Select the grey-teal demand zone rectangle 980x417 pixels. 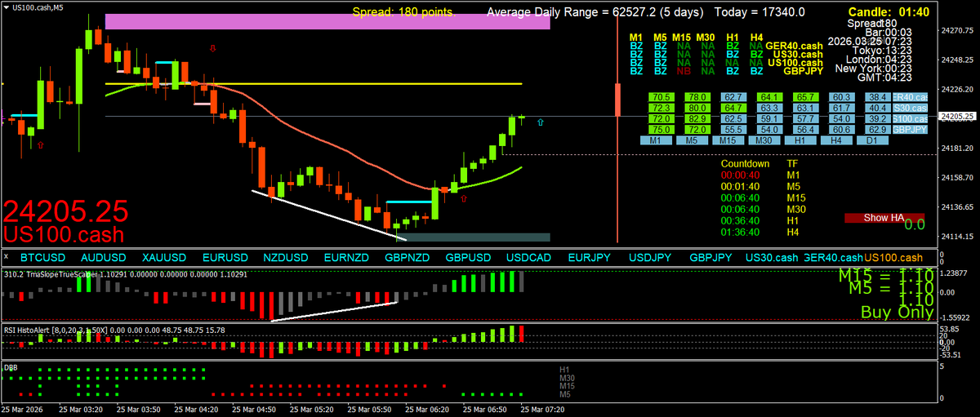(x=474, y=237)
